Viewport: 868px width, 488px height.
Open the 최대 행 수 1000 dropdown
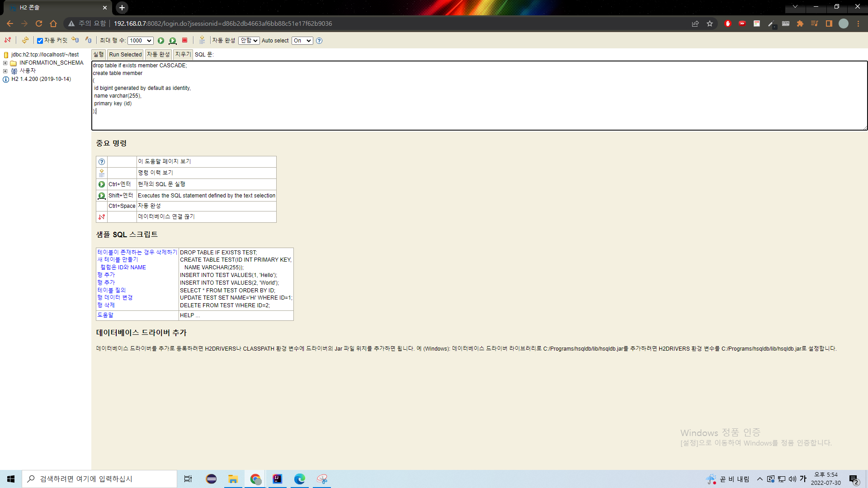tap(141, 41)
